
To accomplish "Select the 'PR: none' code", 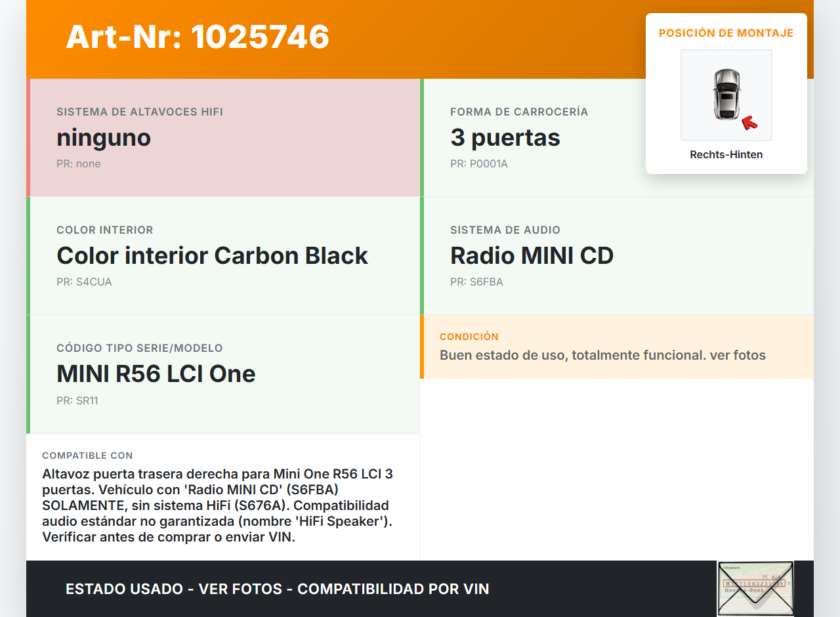I will click(x=79, y=164).
